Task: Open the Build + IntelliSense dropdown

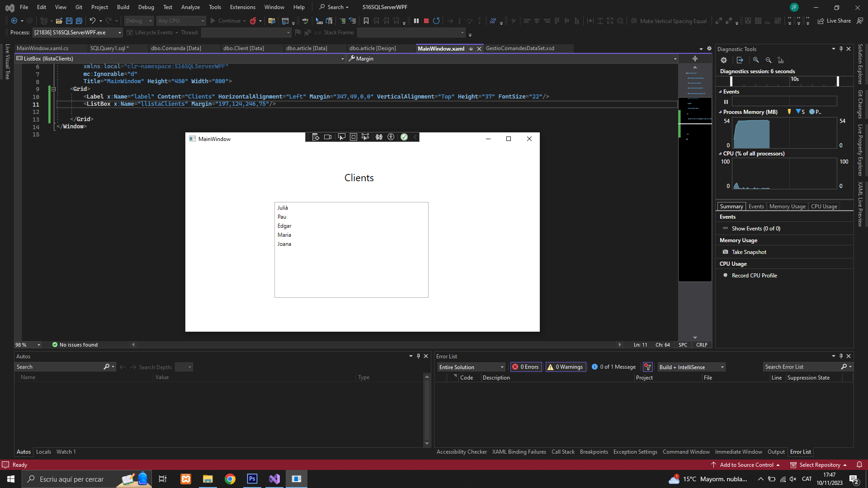Action: (x=692, y=367)
